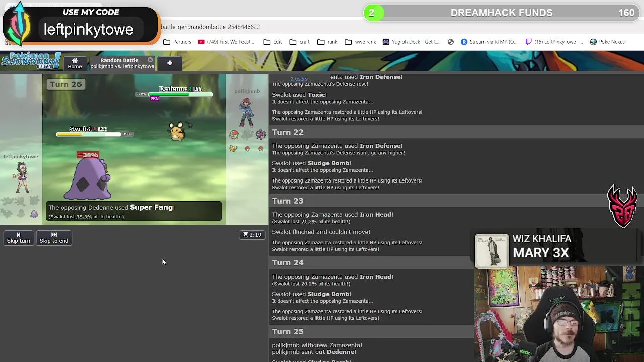This screenshot has width=644, height=362.
Task: Click the Skip turn button
Action: 19,238
